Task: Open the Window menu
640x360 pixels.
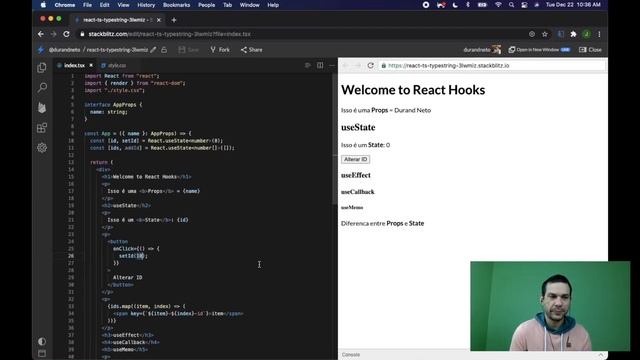Action: coord(249,5)
